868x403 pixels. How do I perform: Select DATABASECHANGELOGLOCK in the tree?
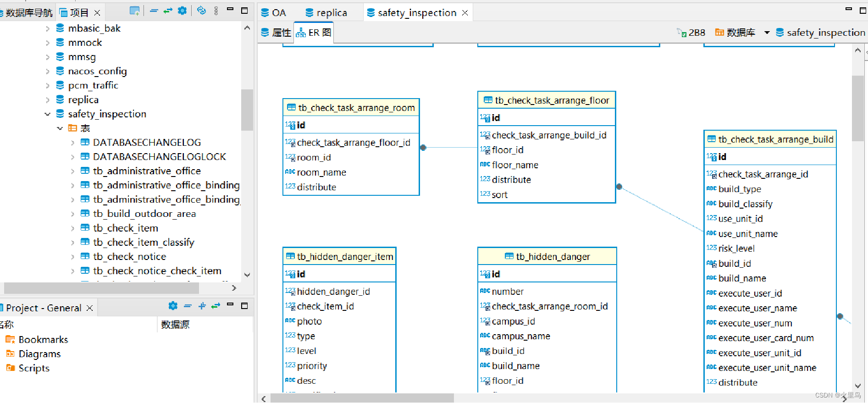[160, 157]
